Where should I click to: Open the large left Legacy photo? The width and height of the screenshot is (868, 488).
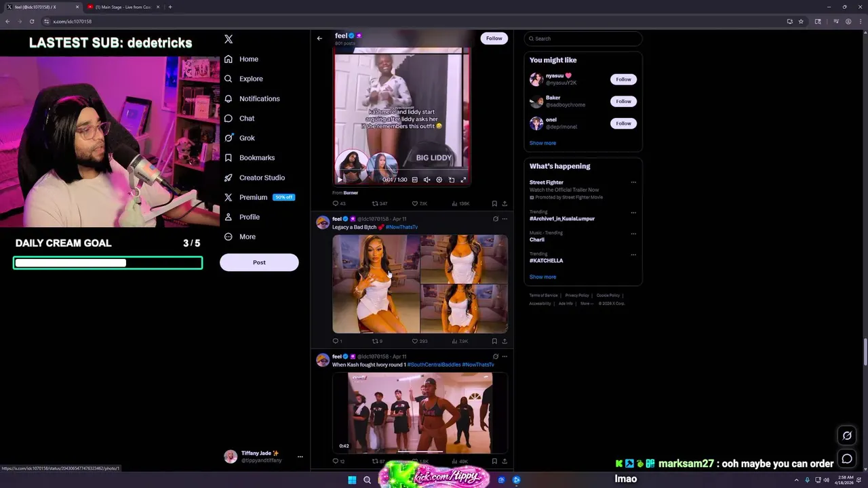(x=376, y=284)
